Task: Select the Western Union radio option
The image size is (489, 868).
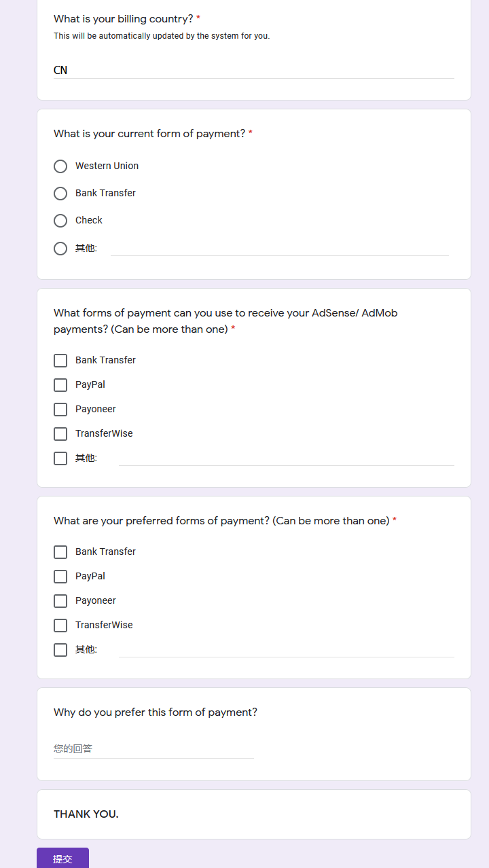Action: point(60,166)
